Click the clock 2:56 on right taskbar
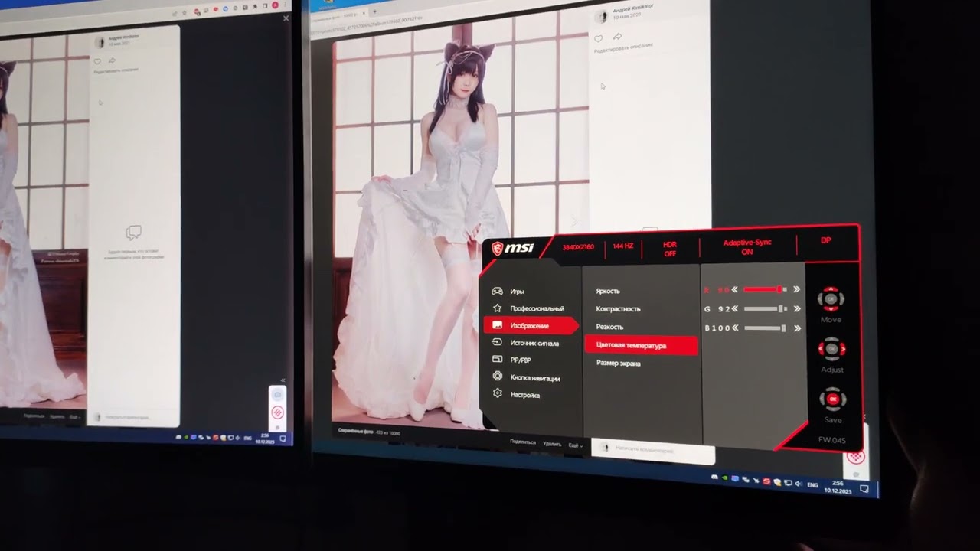 [x=837, y=484]
